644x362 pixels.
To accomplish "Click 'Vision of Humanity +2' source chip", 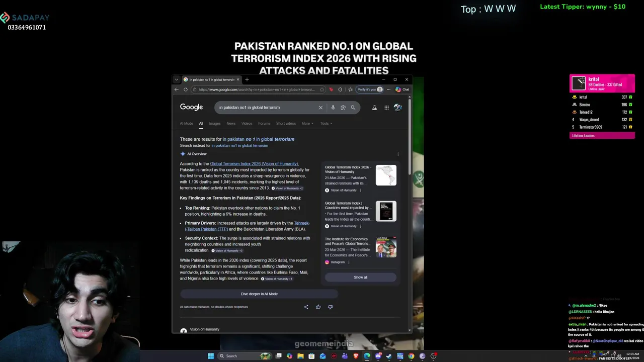I will [x=287, y=188].
